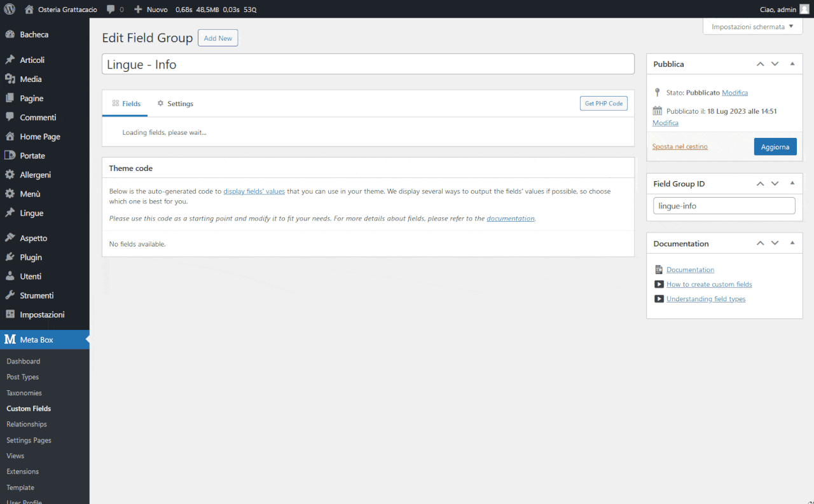This screenshot has width=814, height=504.
Task: Collapse the Field Group ID panel
Action: click(792, 184)
